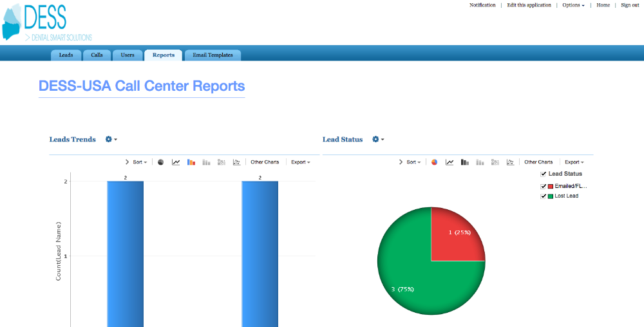Select table chart icon in Lead Status toolbar
Viewport: 644px width, 327px height.
click(x=495, y=162)
